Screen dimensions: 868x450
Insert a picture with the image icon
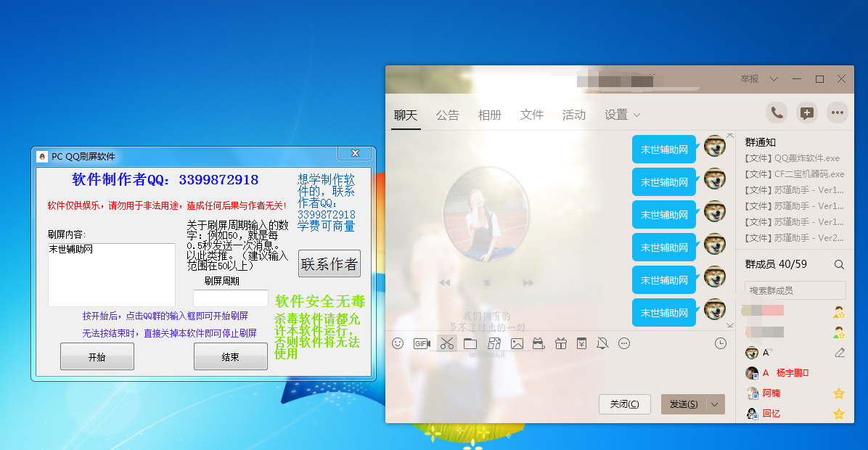[517, 344]
